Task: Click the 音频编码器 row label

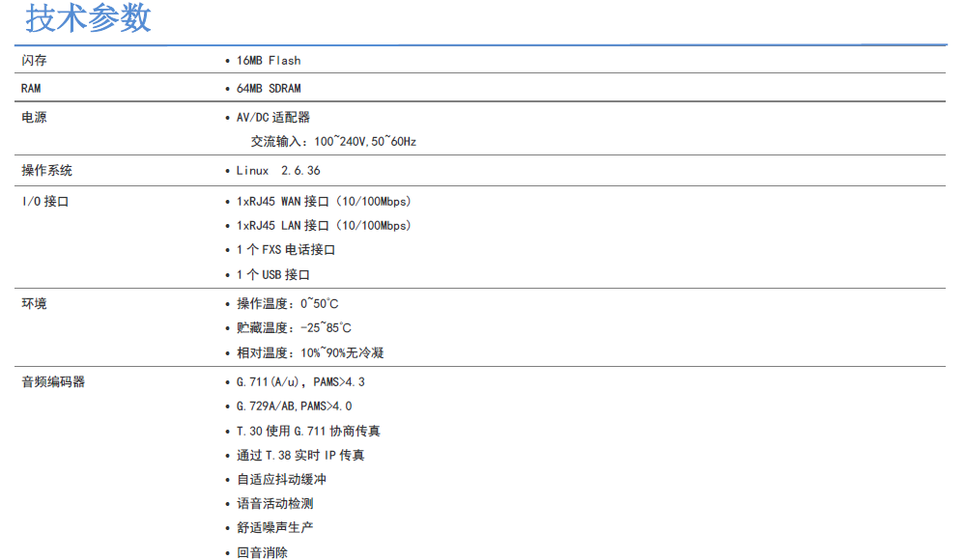Action: click(53, 382)
